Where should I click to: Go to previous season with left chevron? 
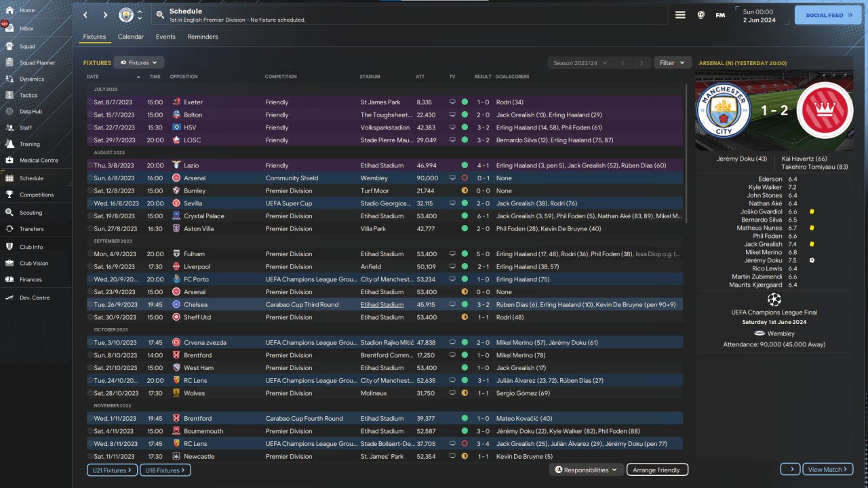pyautogui.click(x=623, y=63)
